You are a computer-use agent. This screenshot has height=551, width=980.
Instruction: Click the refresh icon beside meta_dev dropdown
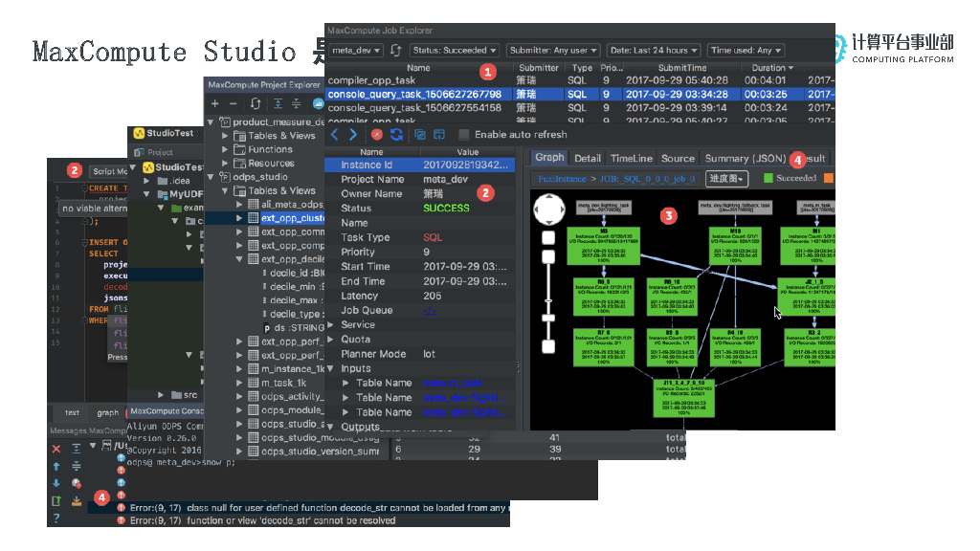pos(395,50)
